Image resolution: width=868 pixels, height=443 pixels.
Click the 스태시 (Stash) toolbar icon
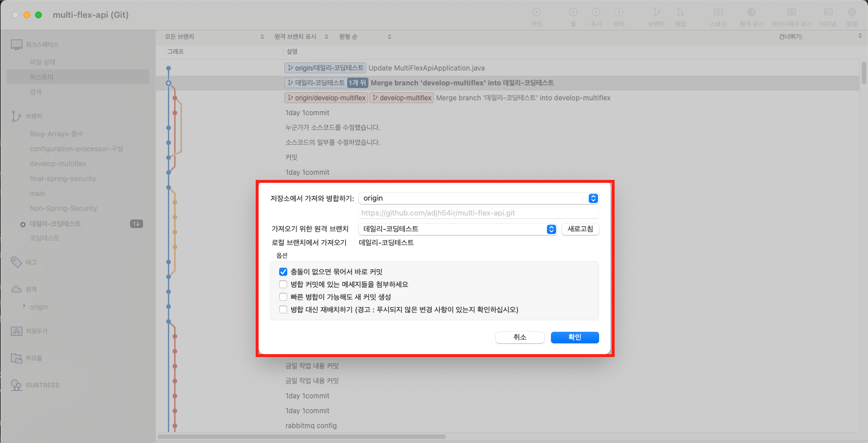click(718, 12)
